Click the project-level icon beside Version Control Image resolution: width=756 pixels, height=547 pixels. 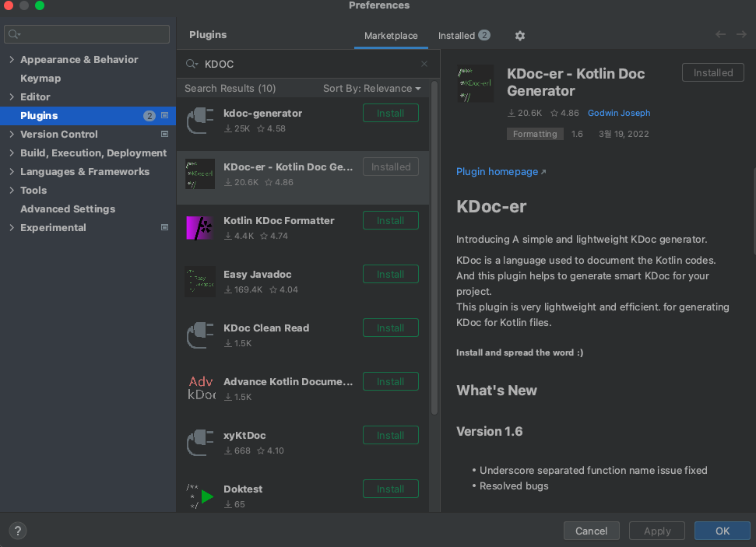point(164,134)
